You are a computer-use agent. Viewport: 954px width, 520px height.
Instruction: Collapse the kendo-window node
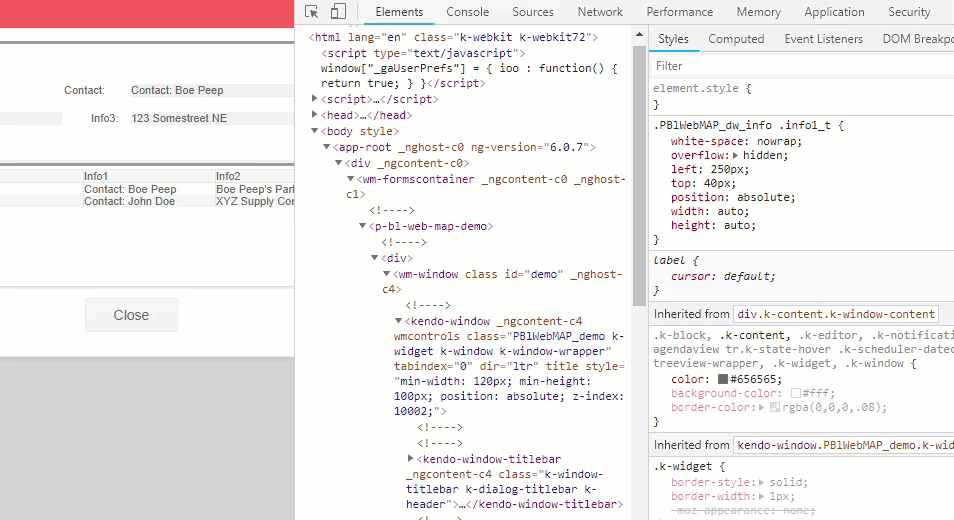[399, 321]
